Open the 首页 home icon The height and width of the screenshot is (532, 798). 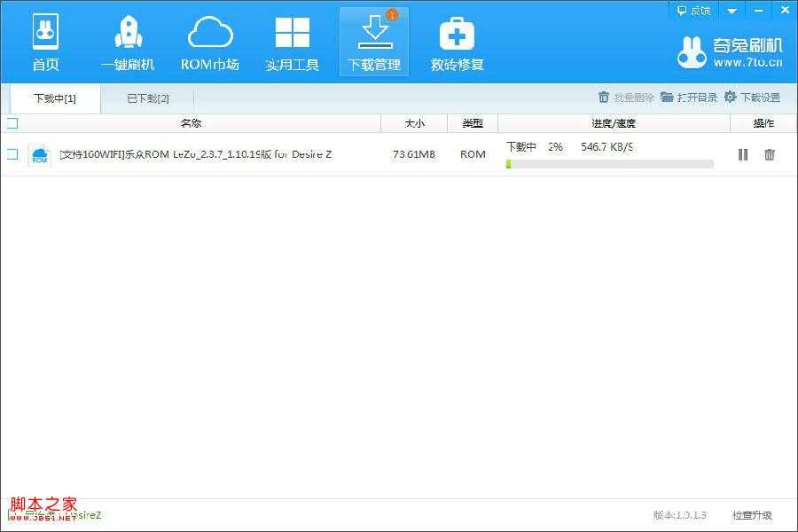tap(45, 43)
